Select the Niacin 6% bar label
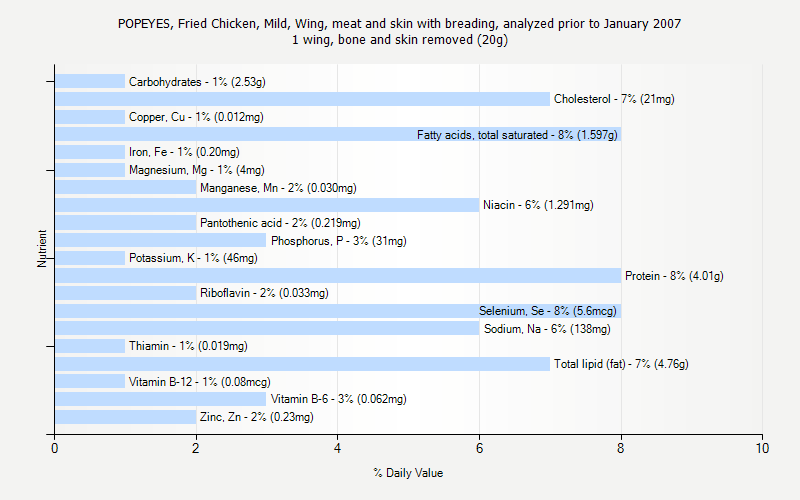Screen dimensions: 800x500 coord(538,206)
